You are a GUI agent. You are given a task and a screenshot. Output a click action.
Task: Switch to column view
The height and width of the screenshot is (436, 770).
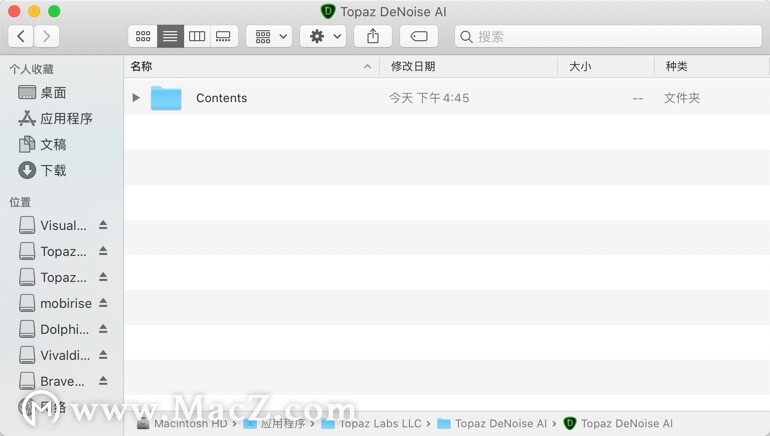197,36
